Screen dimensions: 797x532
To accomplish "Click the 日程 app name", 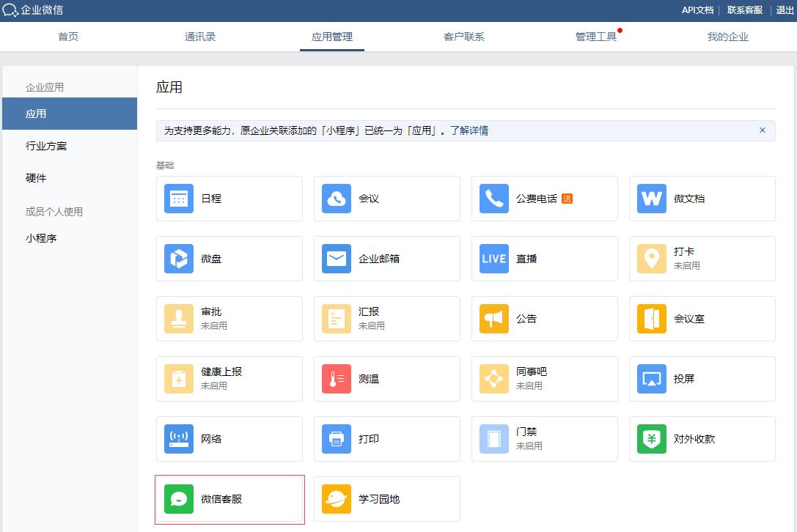I will 211,199.
